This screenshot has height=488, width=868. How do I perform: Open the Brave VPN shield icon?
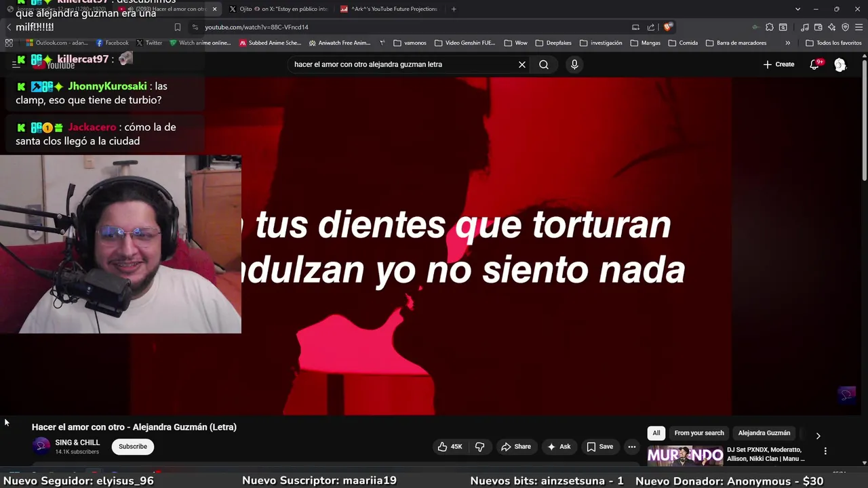pos(845,27)
